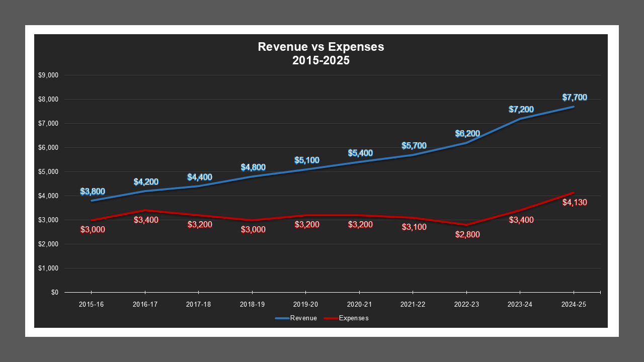The image size is (644, 362).
Task: Click the $3,400 expense label under 2016-17
Action: click(145, 219)
